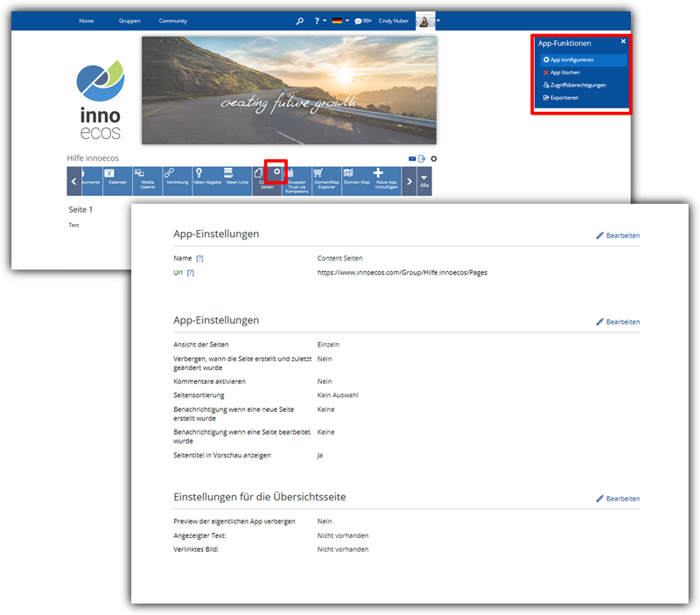Open the notifications 99+ chat icon
This screenshot has width=700, height=615.
pos(364,20)
